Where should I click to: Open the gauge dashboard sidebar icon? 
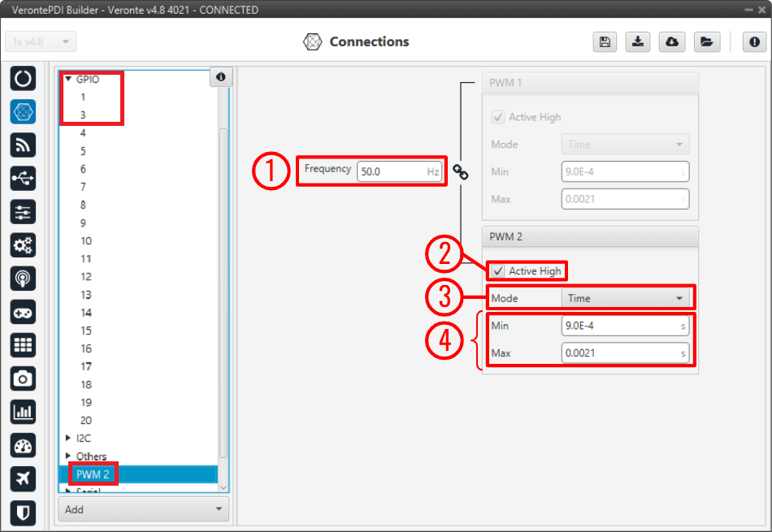tap(23, 445)
